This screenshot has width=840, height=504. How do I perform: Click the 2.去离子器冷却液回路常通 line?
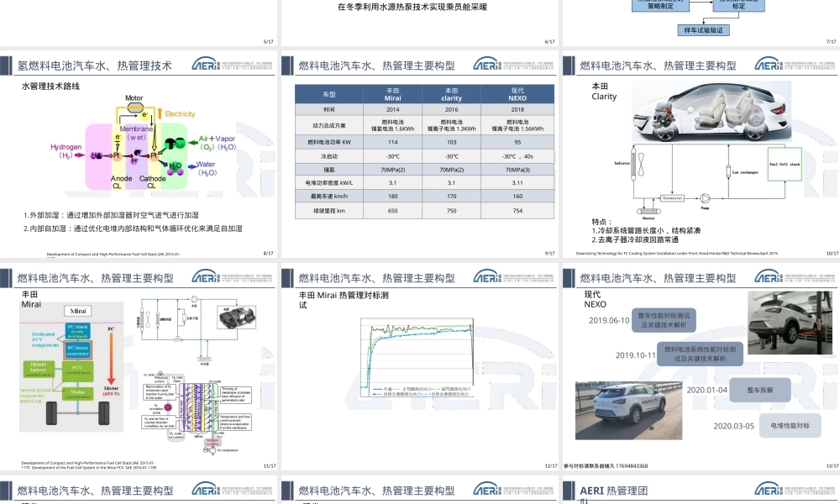tap(635, 239)
